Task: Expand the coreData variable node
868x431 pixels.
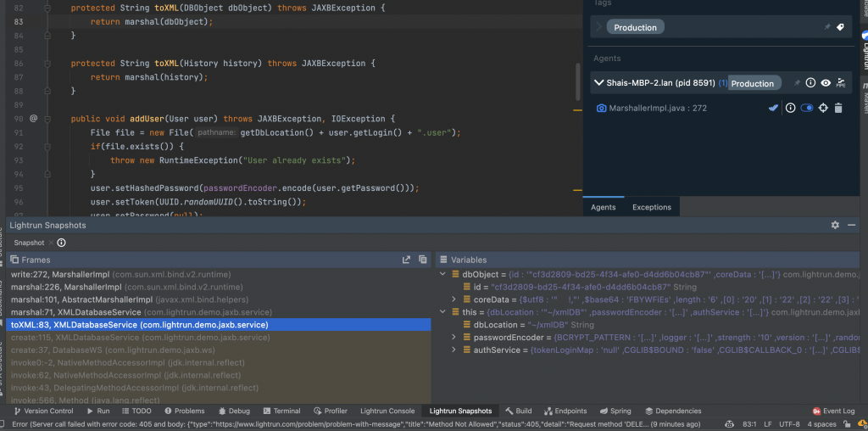Action: (454, 299)
